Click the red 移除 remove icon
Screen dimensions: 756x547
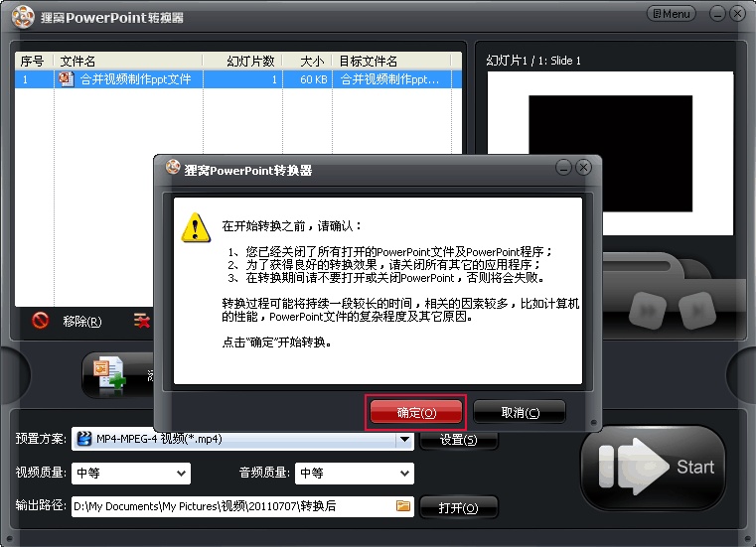pos(41,321)
